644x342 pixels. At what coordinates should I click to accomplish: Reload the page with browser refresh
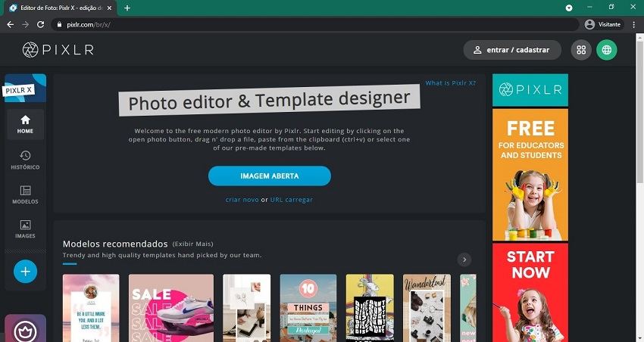click(x=40, y=24)
